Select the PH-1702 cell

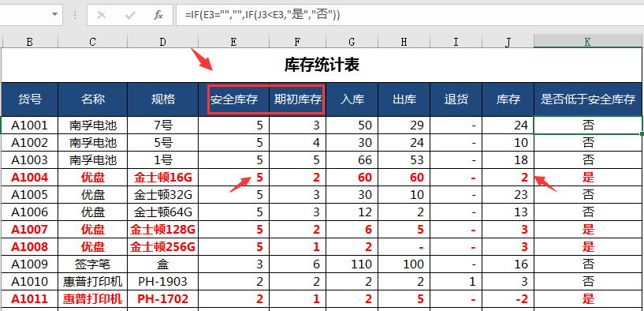point(163,298)
